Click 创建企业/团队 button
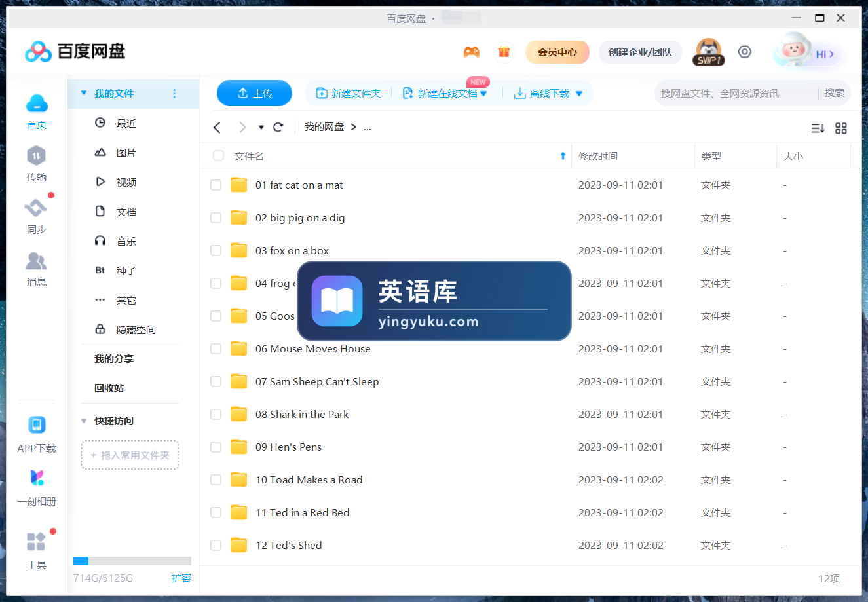 click(640, 52)
